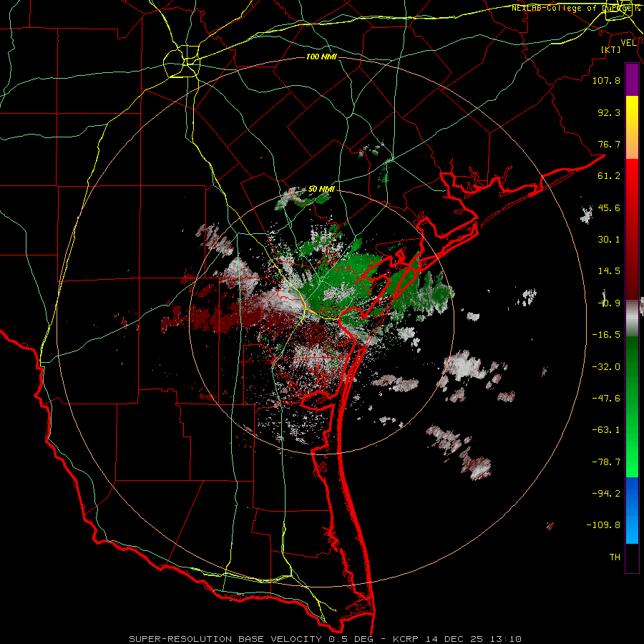Click the "-78.7" scale value
Viewport: 644px width, 644px height.
coord(606,462)
